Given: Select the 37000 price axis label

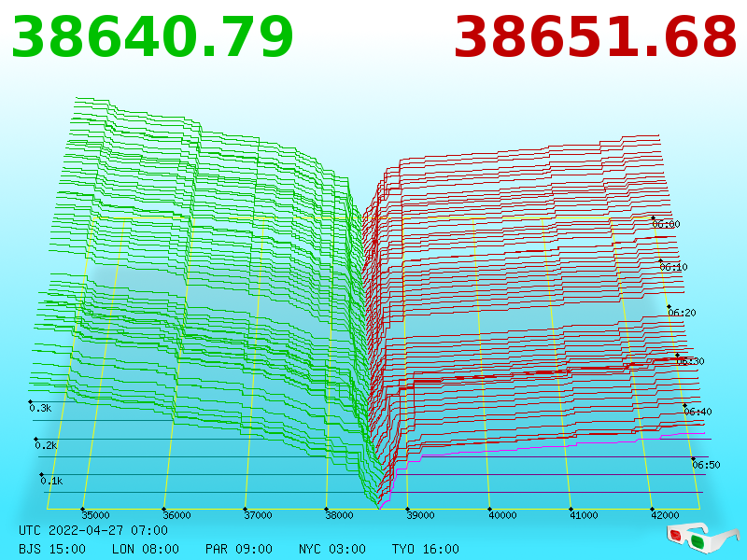Looking at the screenshot, I should tap(258, 515).
